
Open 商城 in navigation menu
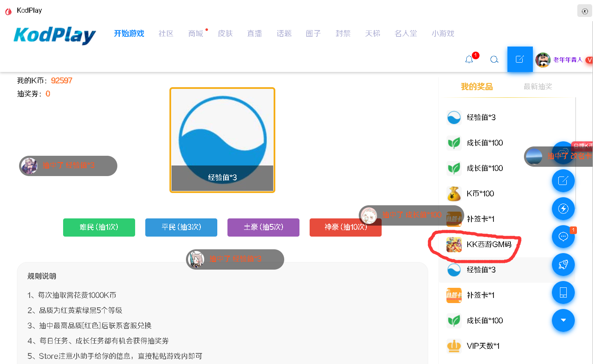196,33
